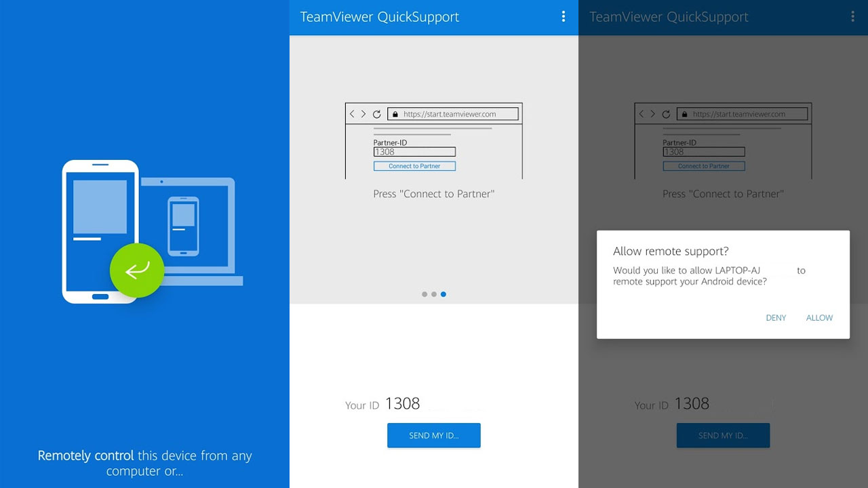Click the 'Remotely control this device' caption
The image size is (868, 488).
(144, 464)
